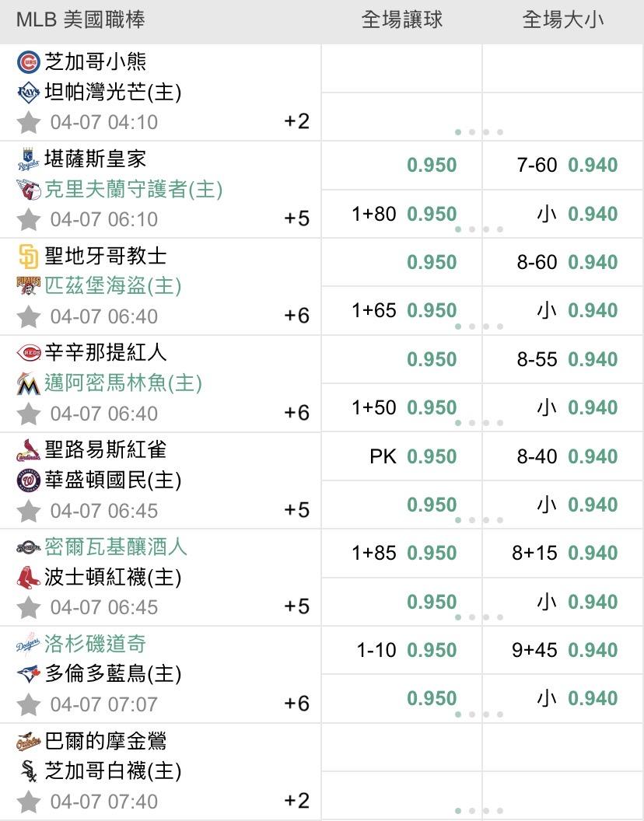
Task: Click the Boston Red Sox logo
Action: pos(28,577)
